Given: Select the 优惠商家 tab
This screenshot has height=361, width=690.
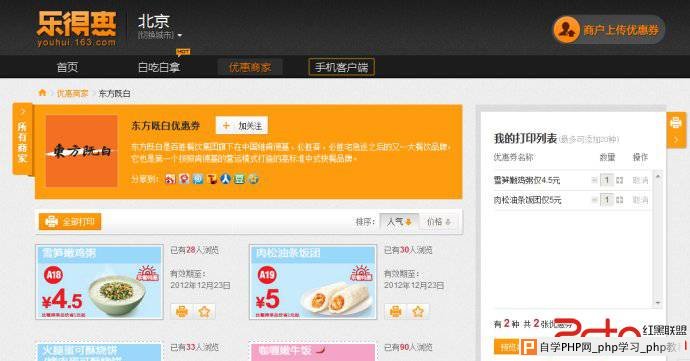Looking at the screenshot, I should pyautogui.click(x=250, y=67).
